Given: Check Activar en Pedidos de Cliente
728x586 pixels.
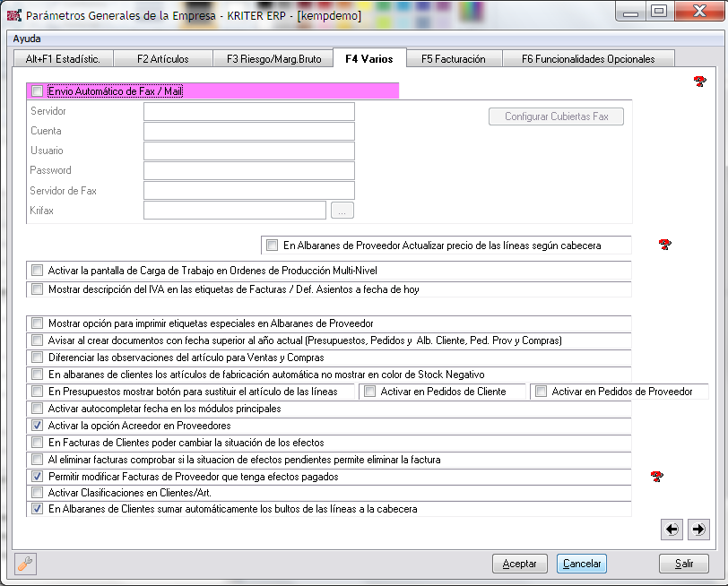Looking at the screenshot, I should (369, 392).
